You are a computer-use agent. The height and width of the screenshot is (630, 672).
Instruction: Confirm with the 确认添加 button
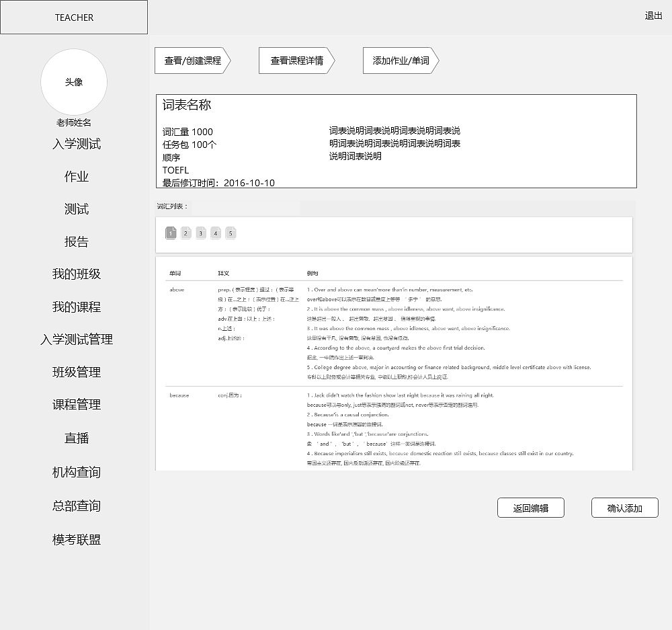pyautogui.click(x=624, y=508)
